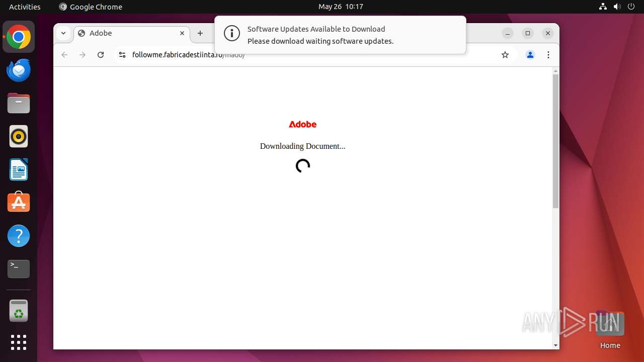644x362 pixels.
Task: Open the clock showing May 26 10:17
Action: 341,7
